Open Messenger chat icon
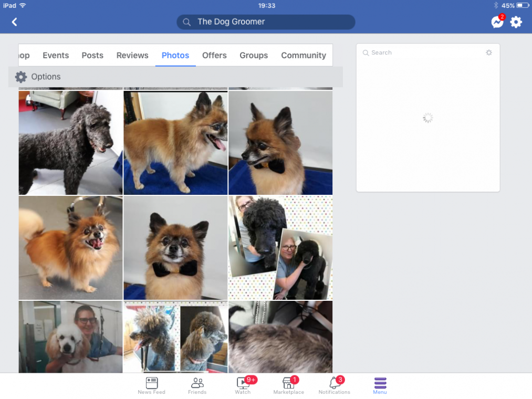Image resolution: width=532 pixels, height=399 pixels. point(497,22)
